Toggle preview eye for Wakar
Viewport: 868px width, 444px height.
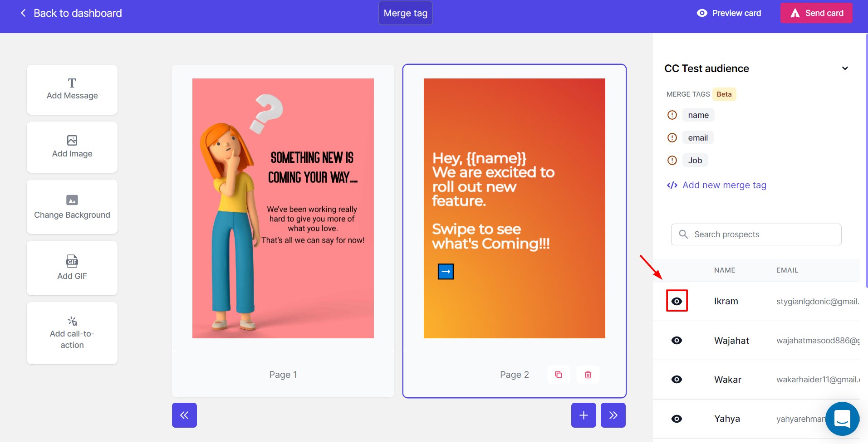(x=677, y=380)
